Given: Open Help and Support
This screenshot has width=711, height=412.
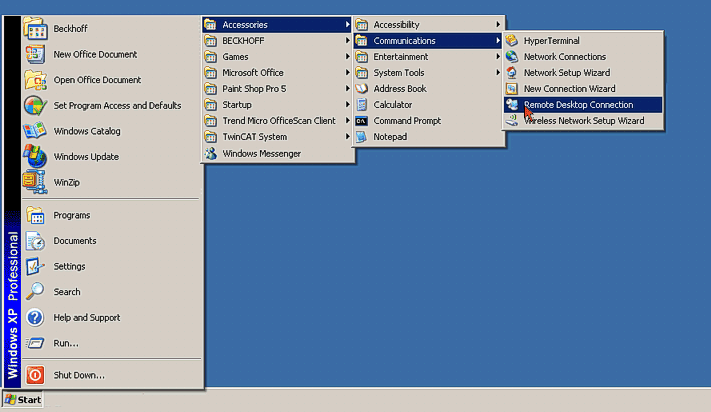Looking at the screenshot, I should tap(111, 318).
